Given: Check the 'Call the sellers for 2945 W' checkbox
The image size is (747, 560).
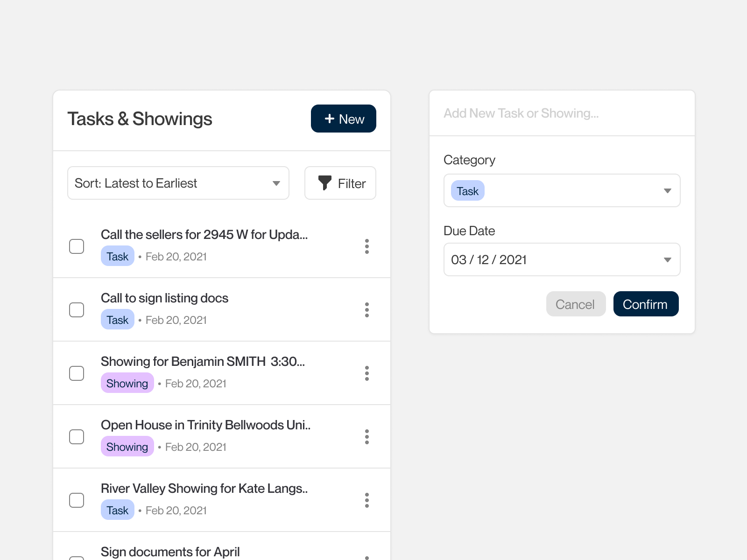Looking at the screenshot, I should pyautogui.click(x=77, y=246).
